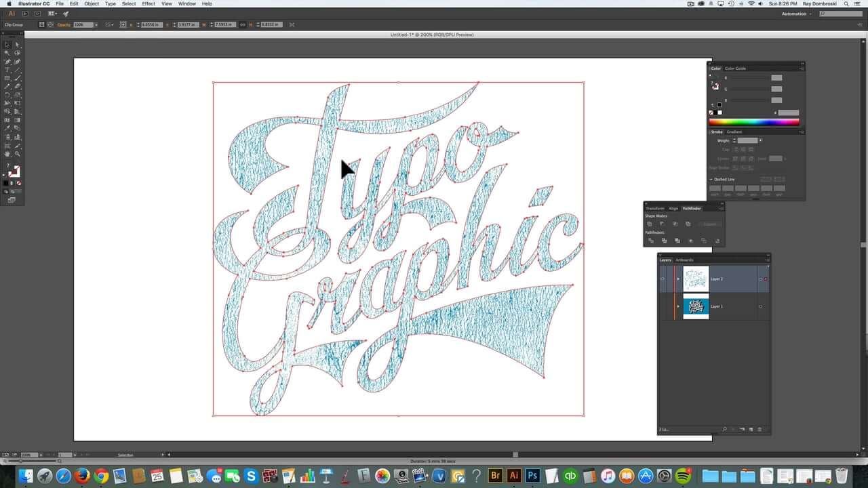Image resolution: width=868 pixels, height=488 pixels.
Task: Click the target circle for Layer 2
Action: click(760, 279)
